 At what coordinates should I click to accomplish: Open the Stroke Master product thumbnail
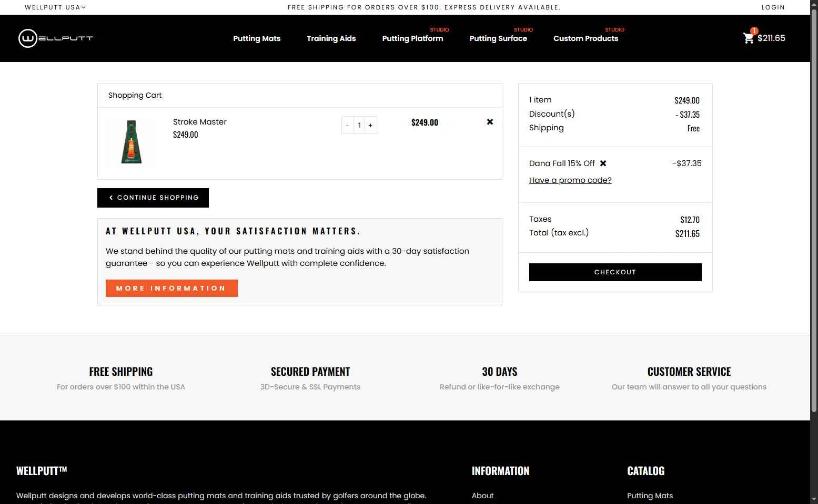[x=131, y=142]
